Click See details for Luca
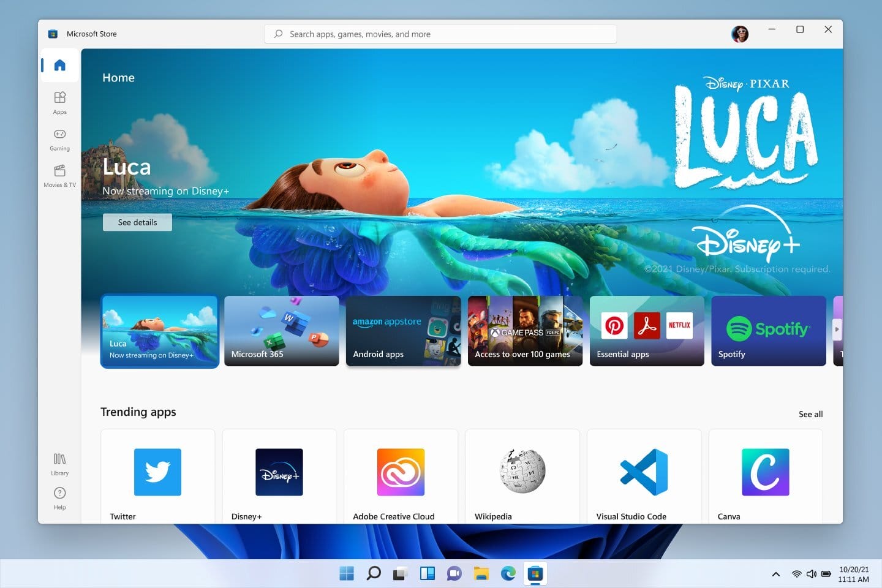 click(137, 222)
